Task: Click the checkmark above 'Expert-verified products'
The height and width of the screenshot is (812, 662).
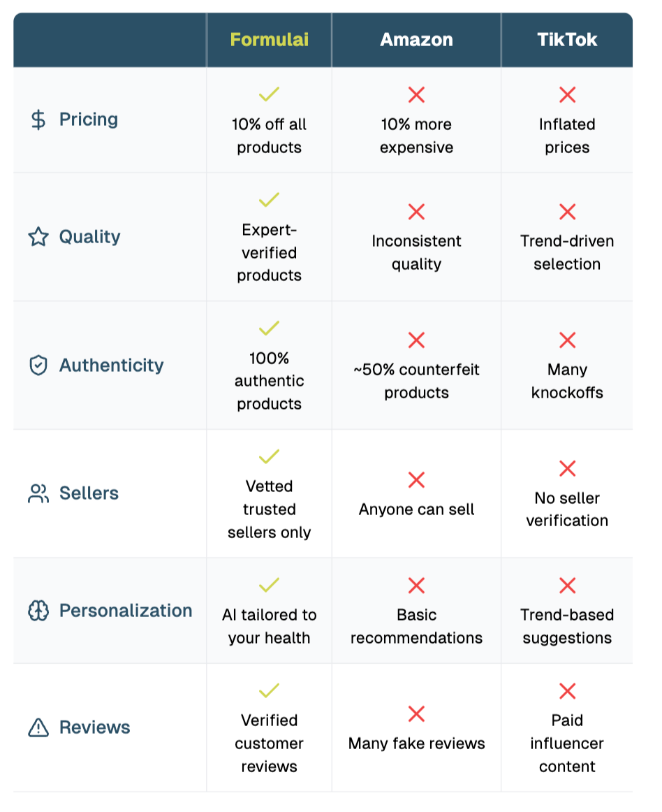Action: click(x=269, y=199)
